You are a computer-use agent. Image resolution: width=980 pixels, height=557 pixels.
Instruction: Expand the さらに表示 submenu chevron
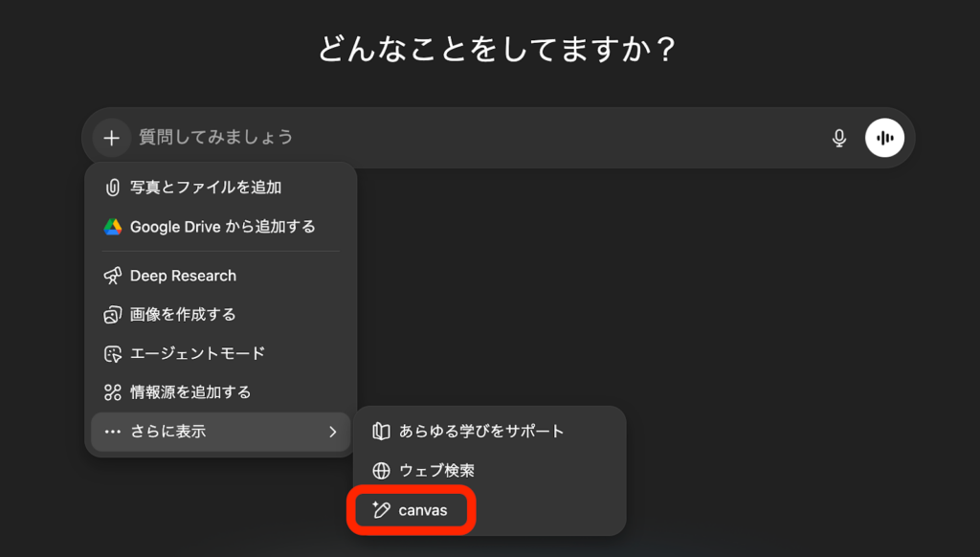click(x=332, y=432)
